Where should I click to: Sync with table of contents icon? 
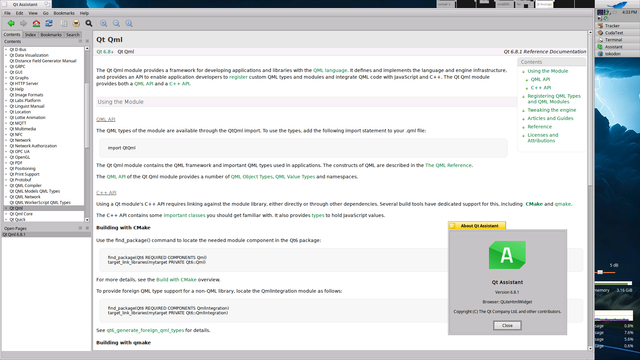click(x=49, y=23)
